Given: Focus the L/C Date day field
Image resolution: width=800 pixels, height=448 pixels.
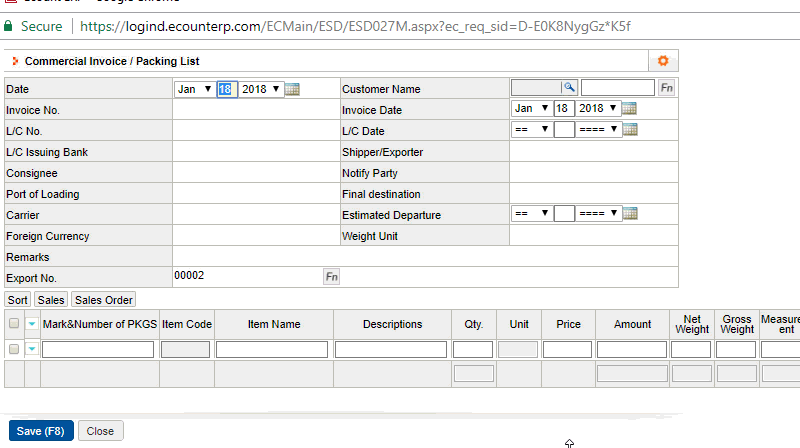Looking at the screenshot, I should click(x=564, y=129).
